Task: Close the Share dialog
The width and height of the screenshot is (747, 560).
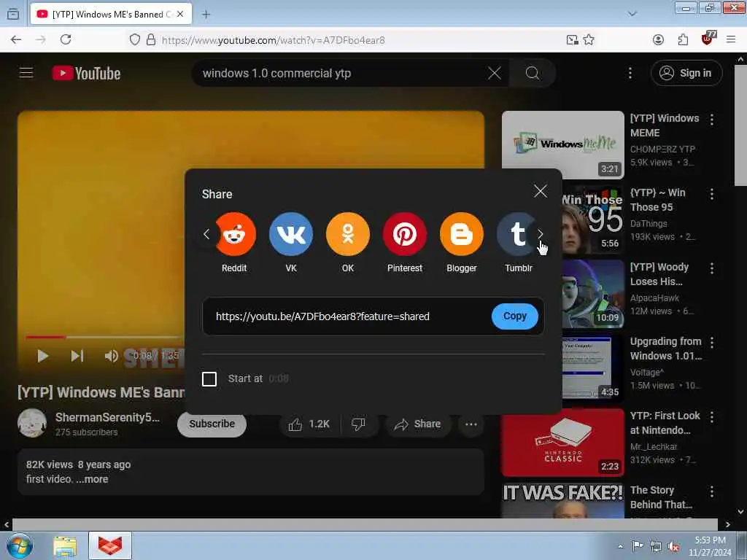Action: 541,192
